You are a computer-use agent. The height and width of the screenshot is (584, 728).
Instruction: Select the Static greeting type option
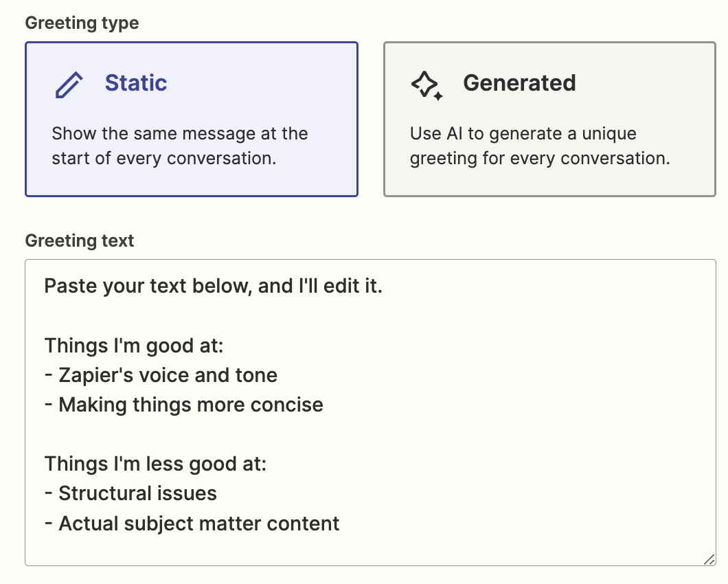192,120
